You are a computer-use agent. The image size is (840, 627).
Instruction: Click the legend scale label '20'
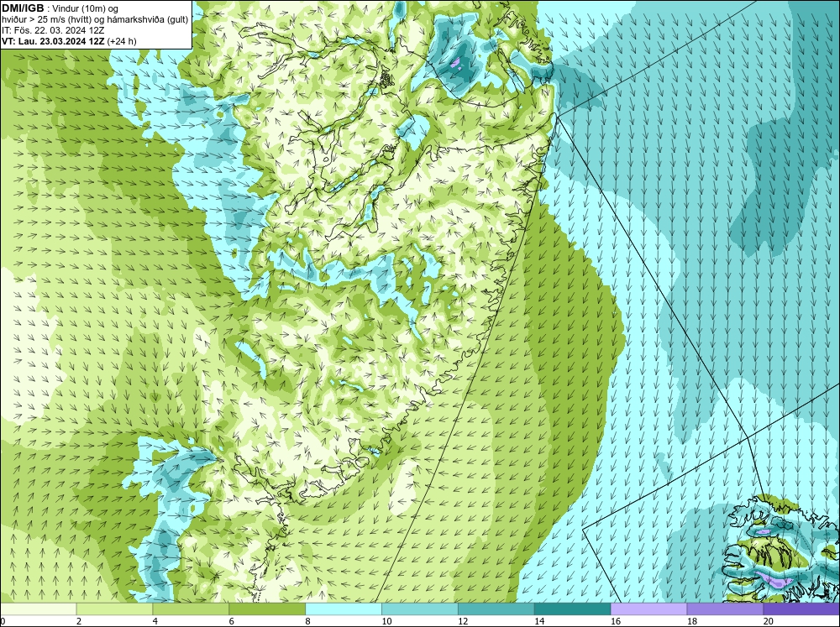pyautogui.click(x=768, y=621)
